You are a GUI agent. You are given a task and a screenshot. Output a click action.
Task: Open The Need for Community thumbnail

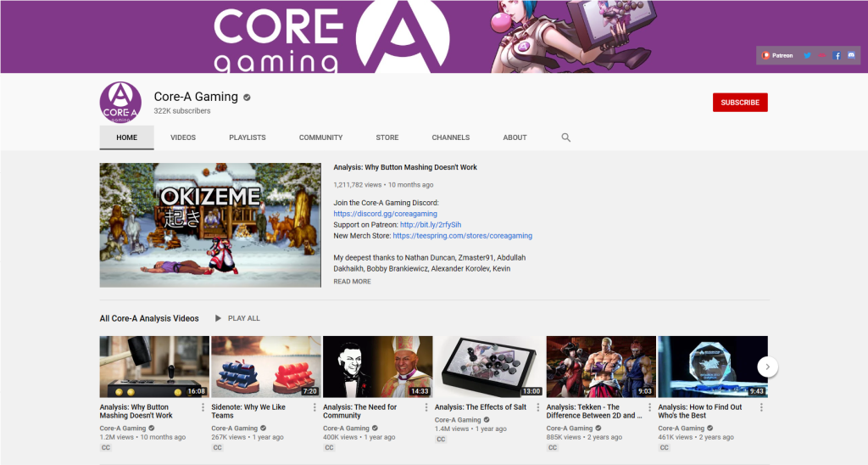pyautogui.click(x=377, y=367)
